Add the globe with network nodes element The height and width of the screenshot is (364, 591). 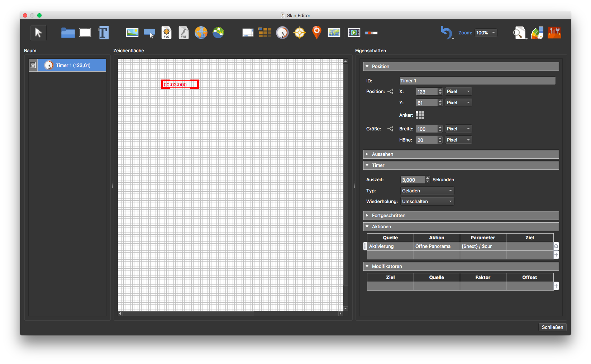(218, 33)
